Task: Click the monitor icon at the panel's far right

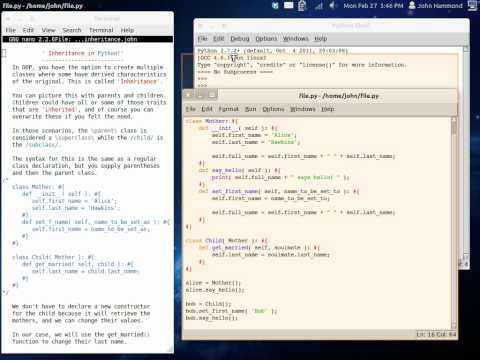Action: [x=473, y=6]
